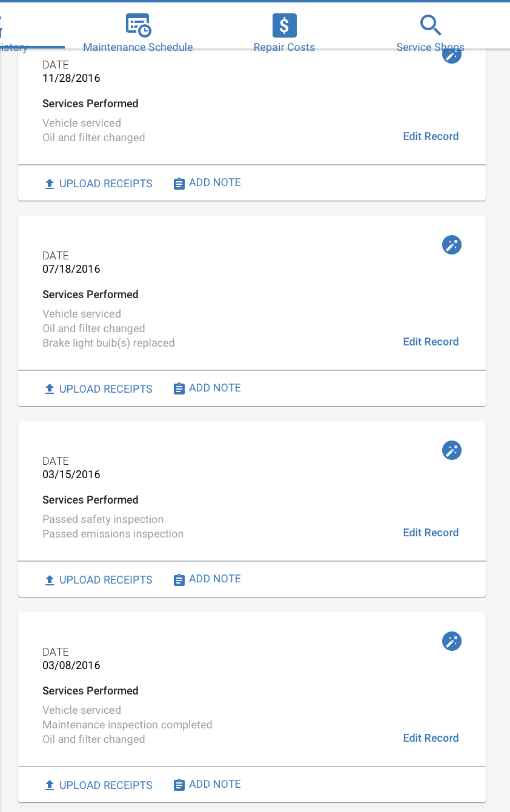Edit Record for 03/15/2016 inspection
510x812 pixels.
click(431, 533)
